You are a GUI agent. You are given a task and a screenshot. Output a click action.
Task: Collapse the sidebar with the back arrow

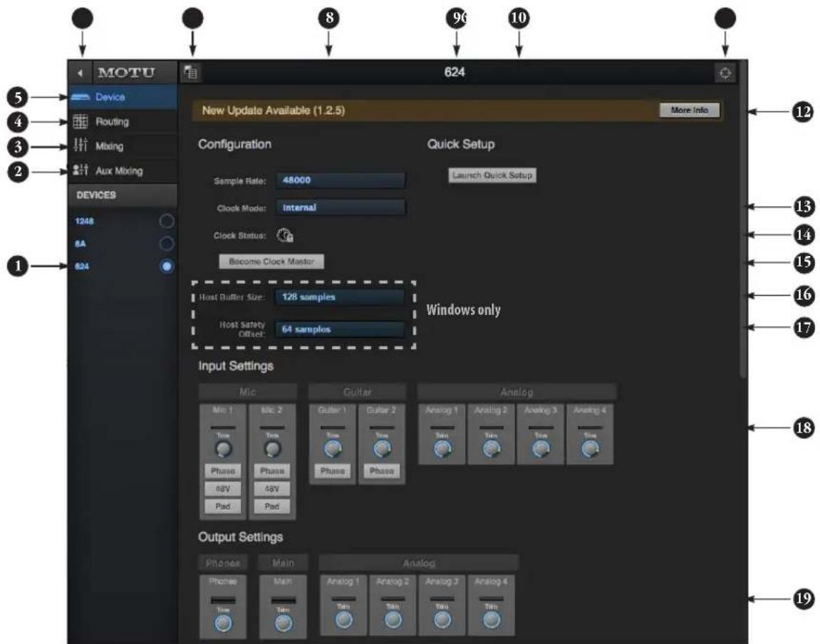click(80, 73)
